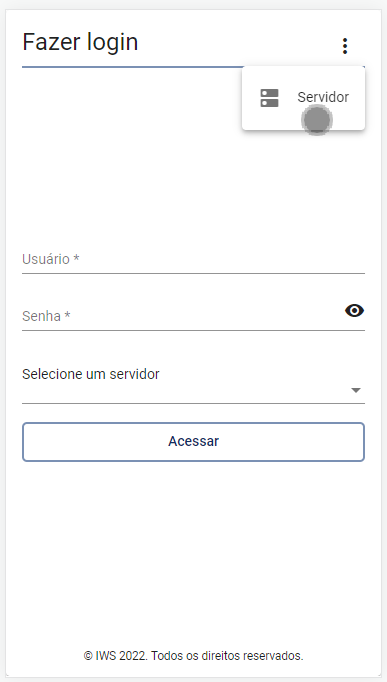Click the vertical ellipsis beside Fazer login
The width and height of the screenshot is (387, 682).
coord(345,46)
